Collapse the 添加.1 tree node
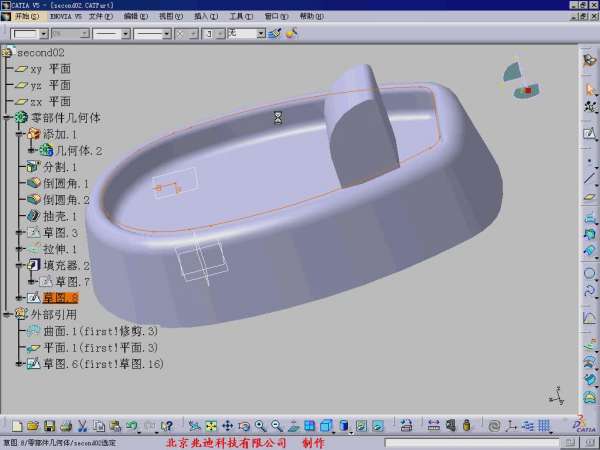 click(19, 134)
